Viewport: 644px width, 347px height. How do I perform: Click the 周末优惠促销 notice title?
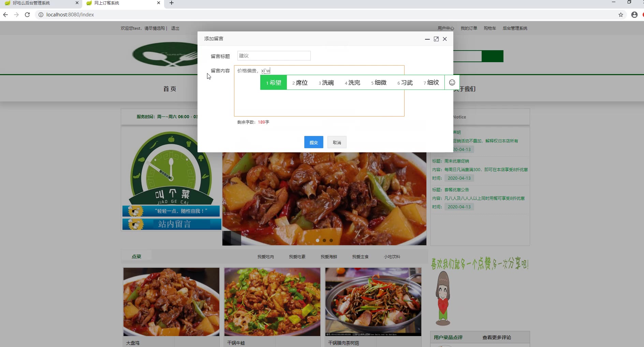click(456, 161)
